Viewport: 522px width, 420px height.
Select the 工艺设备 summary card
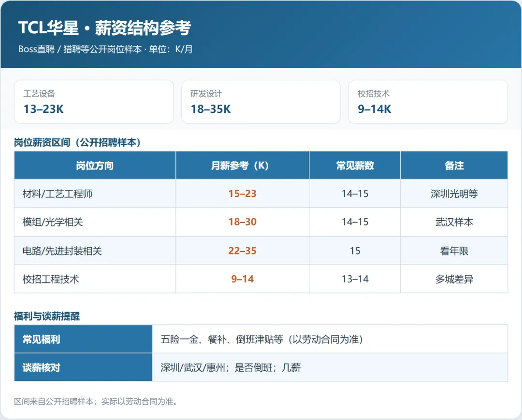tap(94, 102)
